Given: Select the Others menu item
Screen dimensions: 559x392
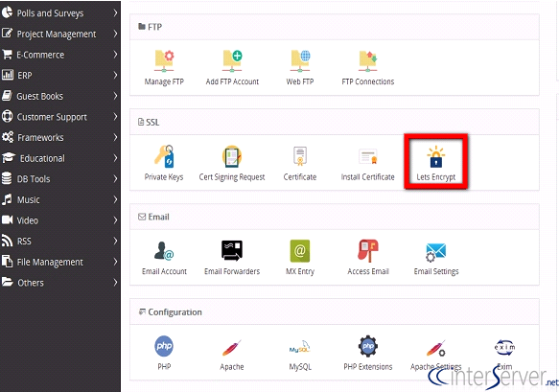Looking at the screenshot, I should [59, 282].
